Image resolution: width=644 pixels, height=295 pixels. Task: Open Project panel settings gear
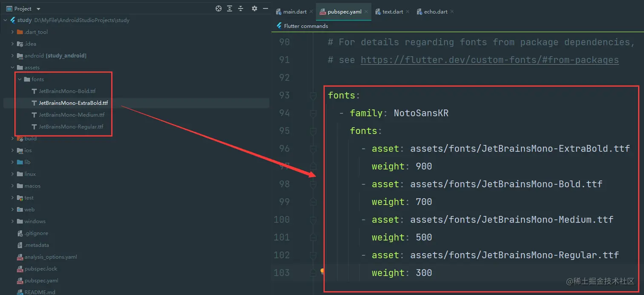pos(255,9)
